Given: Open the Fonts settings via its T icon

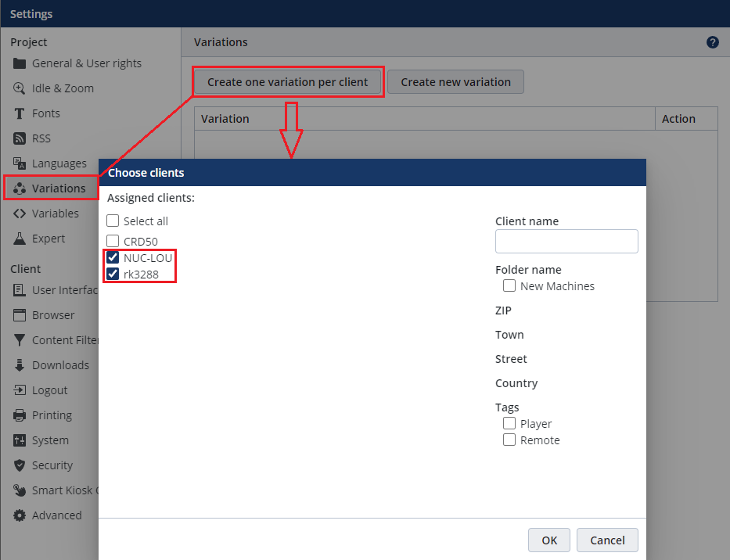Looking at the screenshot, I should [x=17, y=113].
